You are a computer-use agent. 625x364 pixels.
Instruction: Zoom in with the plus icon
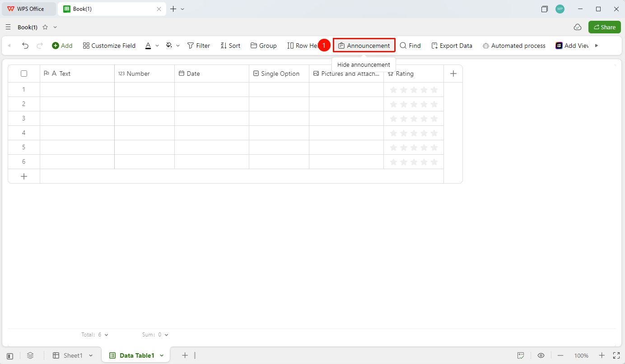click(x=602, y=355)
